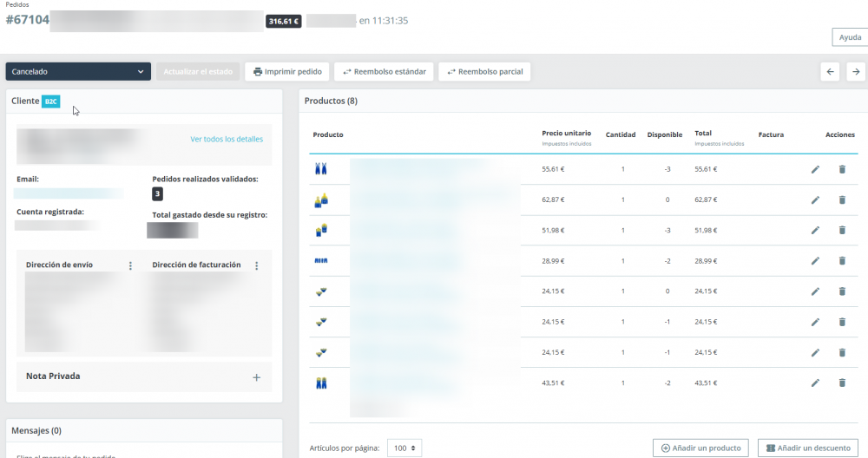This screenshot has height=458, width=868.
Task: Edit the 62,87 € product row
Action: click(815, 200)
